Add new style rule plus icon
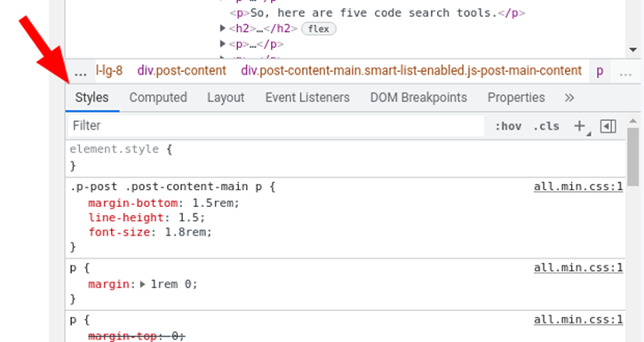This screenshot has width=644, height=342. pos(579,126)
